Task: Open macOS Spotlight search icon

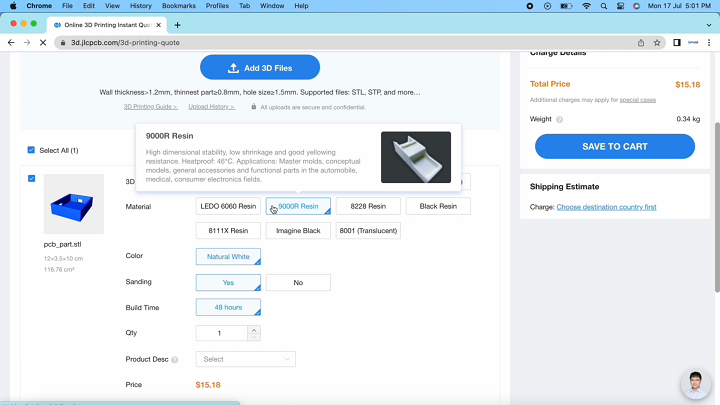Action: click(604, 6)
